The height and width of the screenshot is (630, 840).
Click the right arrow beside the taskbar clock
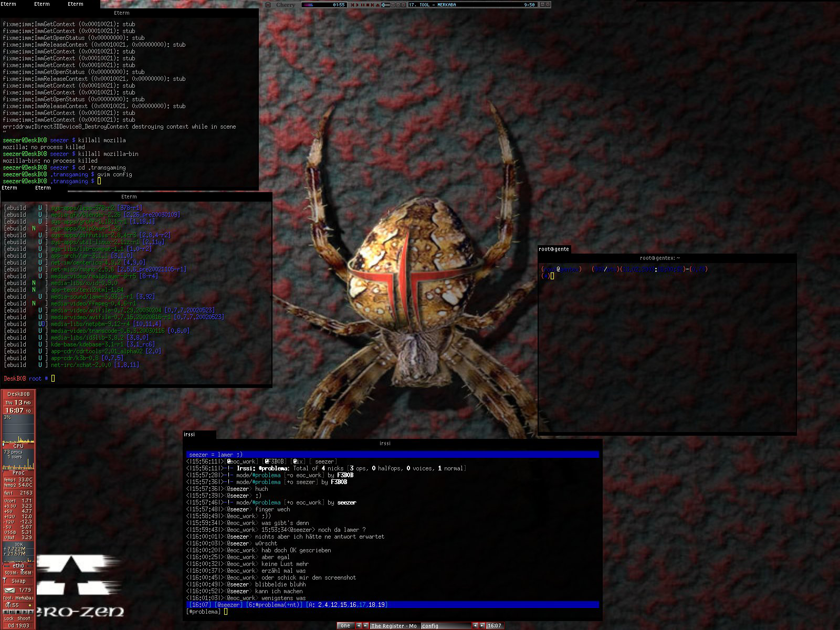482,626
